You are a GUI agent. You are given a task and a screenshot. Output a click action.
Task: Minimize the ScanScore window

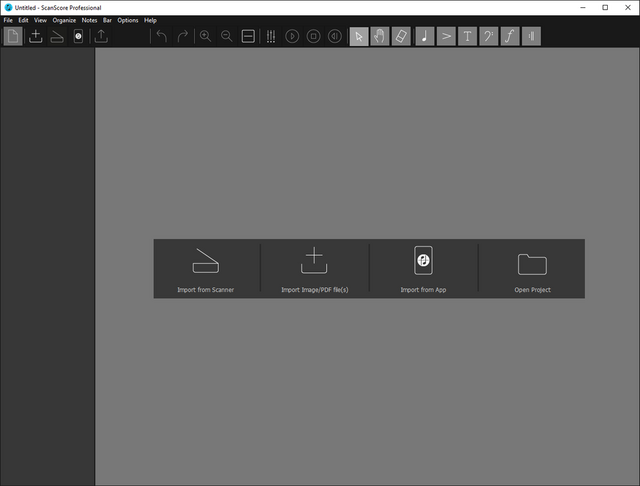pyautogui.click(x=583, y=7)
